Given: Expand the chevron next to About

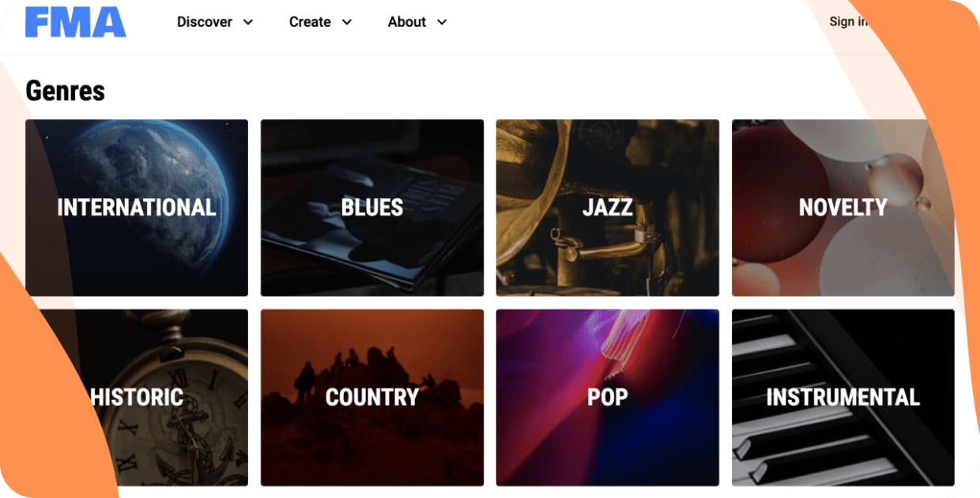Looking at the screenshot, I should [x=442, y=23].
